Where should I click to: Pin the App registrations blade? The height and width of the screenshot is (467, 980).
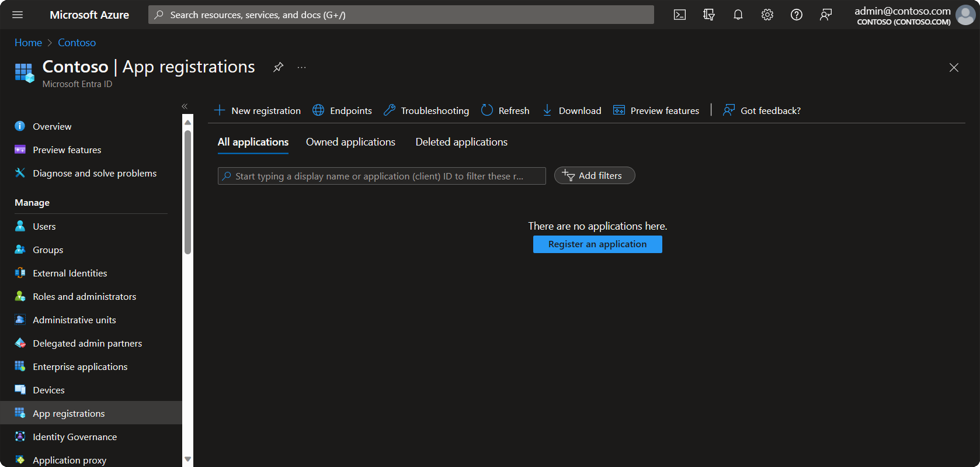tap(279, 67)
